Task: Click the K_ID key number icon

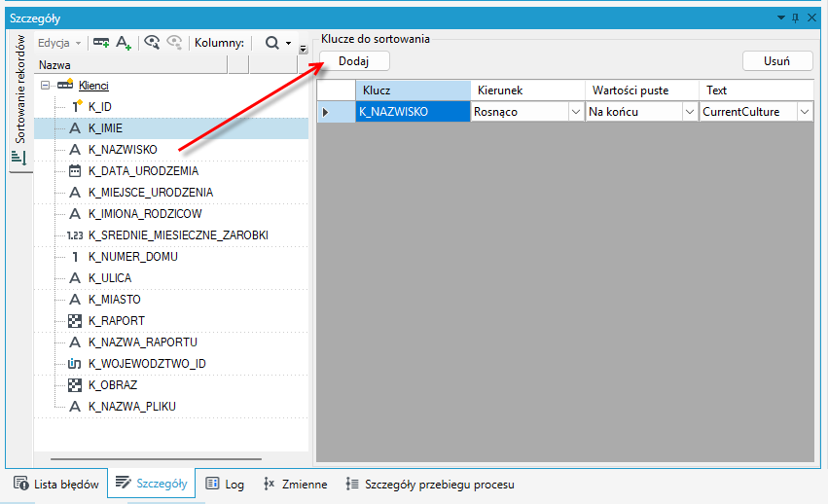Action: pos(76,106)
